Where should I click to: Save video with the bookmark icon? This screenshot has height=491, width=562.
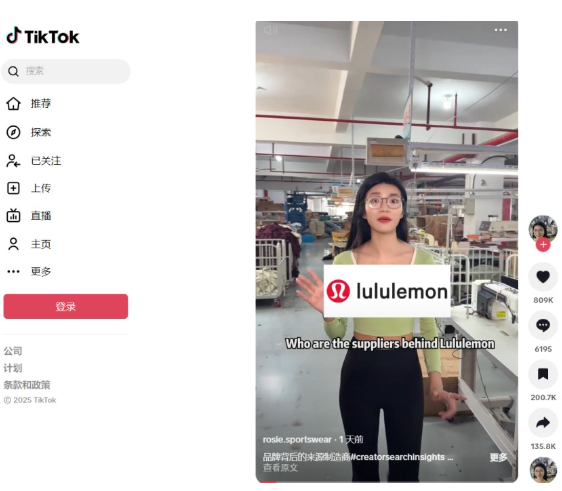click(543, 374)
